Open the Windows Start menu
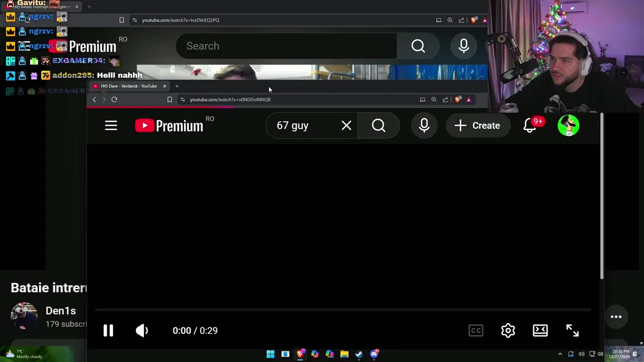 pyautogui.click(x=270, y=354)
